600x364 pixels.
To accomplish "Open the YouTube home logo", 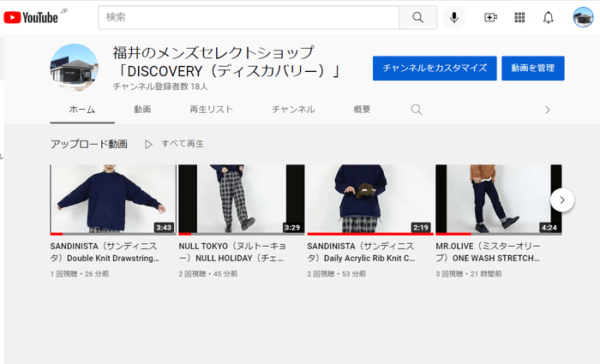I will pyautogui.click(x=31, y=17).
